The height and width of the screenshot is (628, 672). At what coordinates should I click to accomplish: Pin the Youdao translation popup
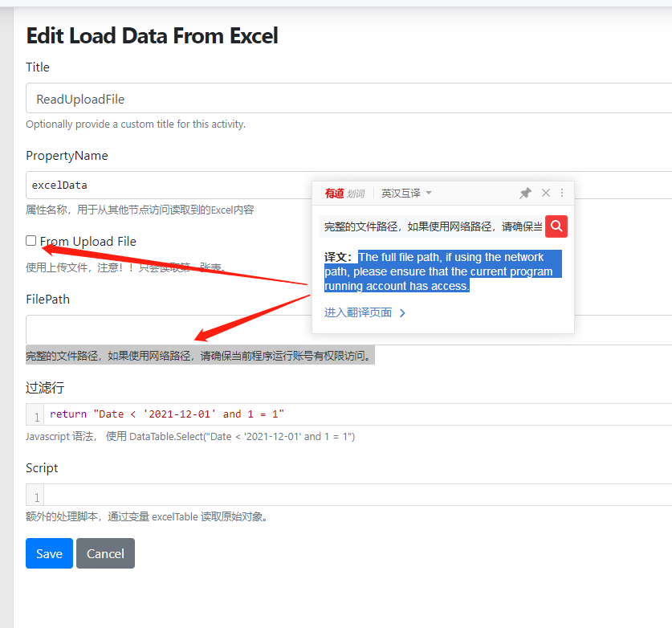[526, 193]
